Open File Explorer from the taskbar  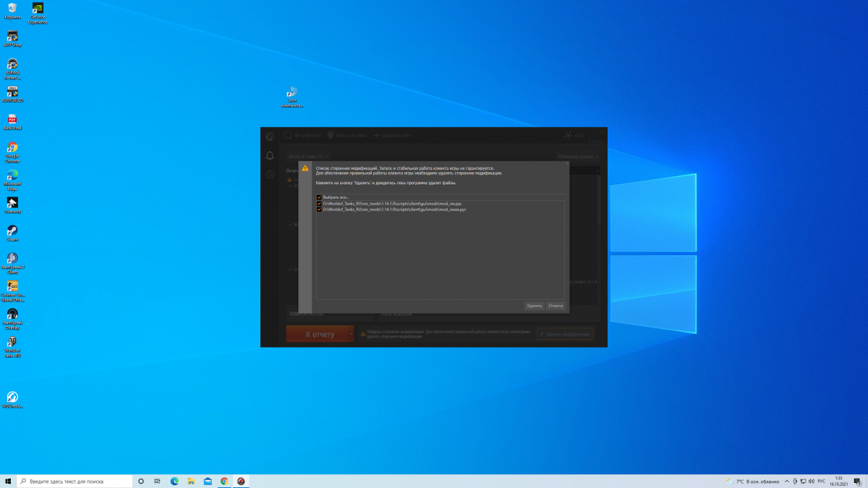tap(191, 481)
